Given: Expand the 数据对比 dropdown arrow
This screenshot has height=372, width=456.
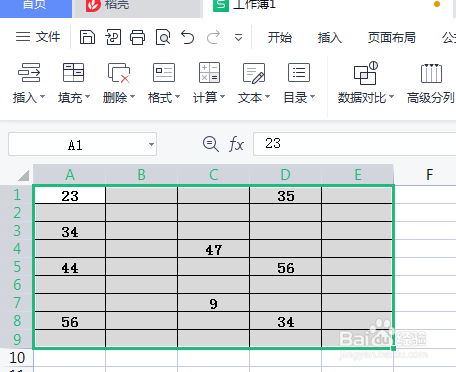Looking at the screenshot, I should [392, 97].
